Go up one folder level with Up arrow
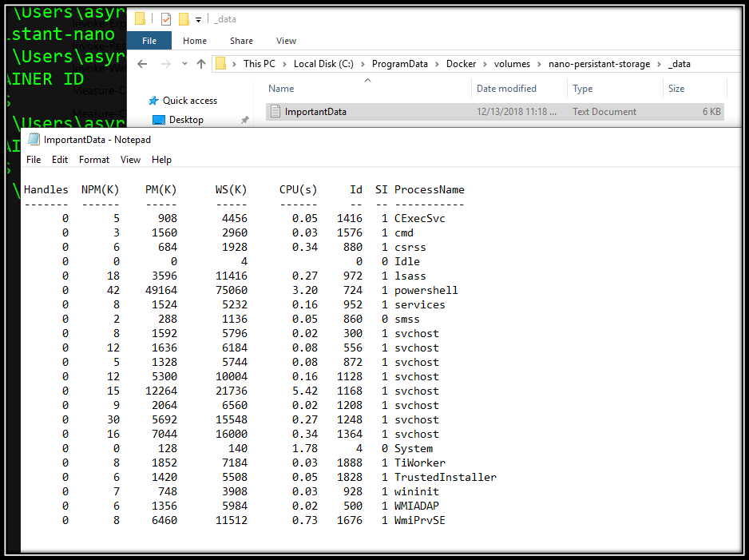The height and width of the screenshot is (560, 749). (x=201, y=64)
